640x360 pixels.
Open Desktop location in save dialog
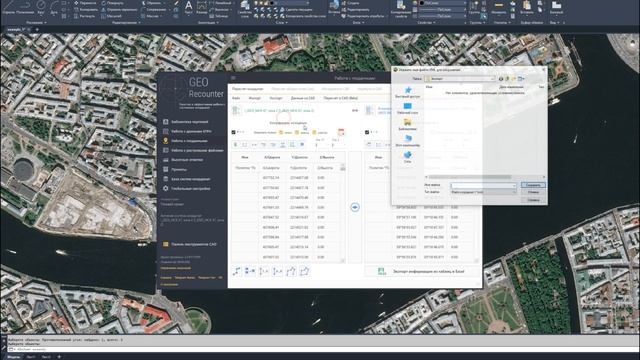coord(407,108)
